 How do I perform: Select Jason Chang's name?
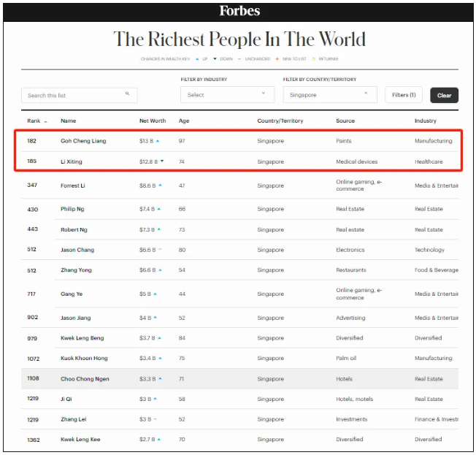77,250
